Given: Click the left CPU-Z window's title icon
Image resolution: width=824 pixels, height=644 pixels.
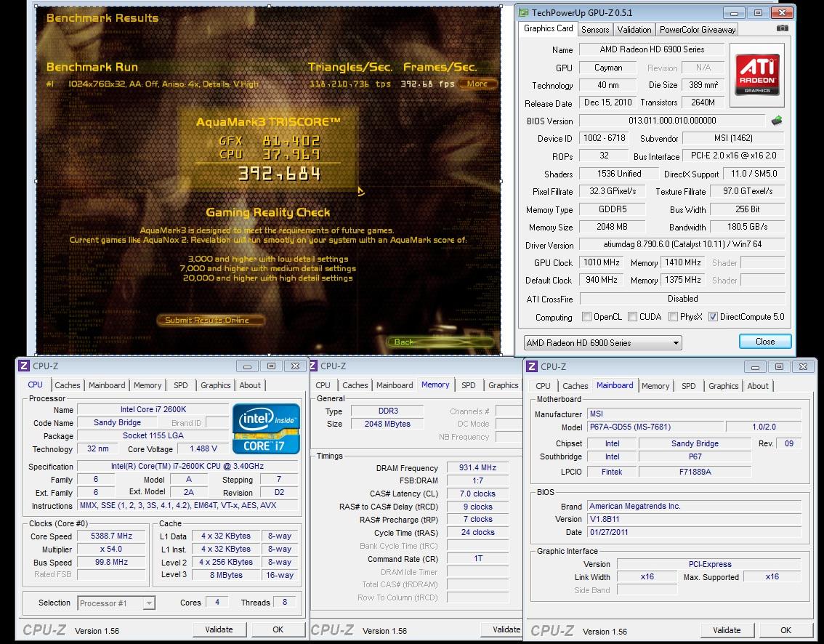Looking at the screenshot, I should point(24,366).
